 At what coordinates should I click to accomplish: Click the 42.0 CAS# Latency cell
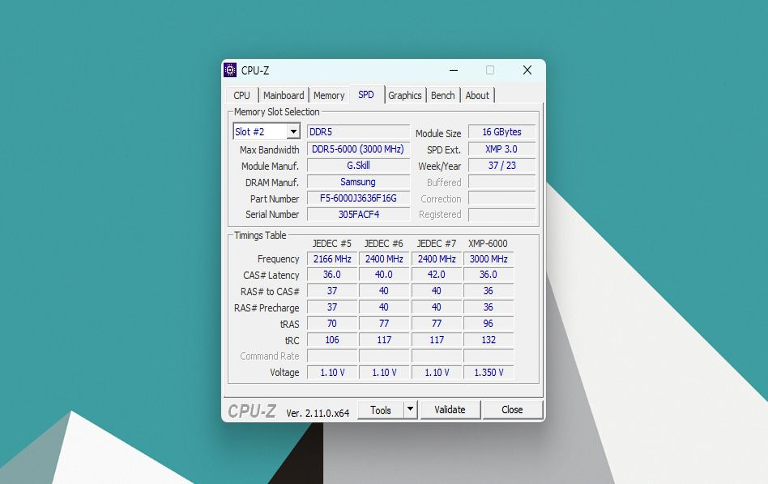click(x=436, y=275)
